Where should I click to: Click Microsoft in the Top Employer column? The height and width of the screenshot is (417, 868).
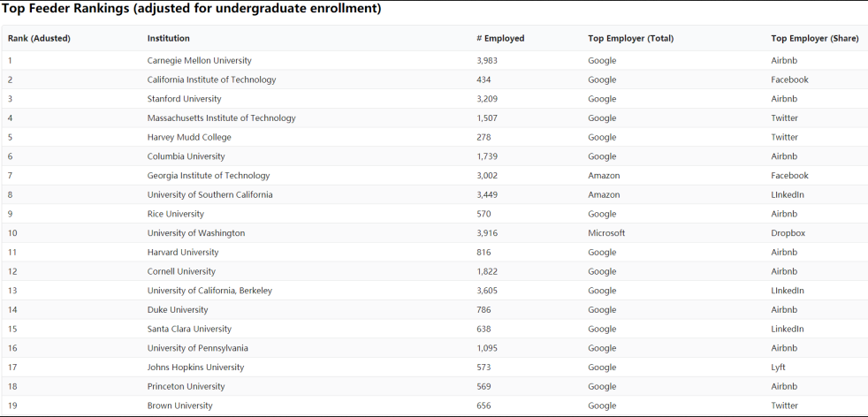[x=606, y=233]
